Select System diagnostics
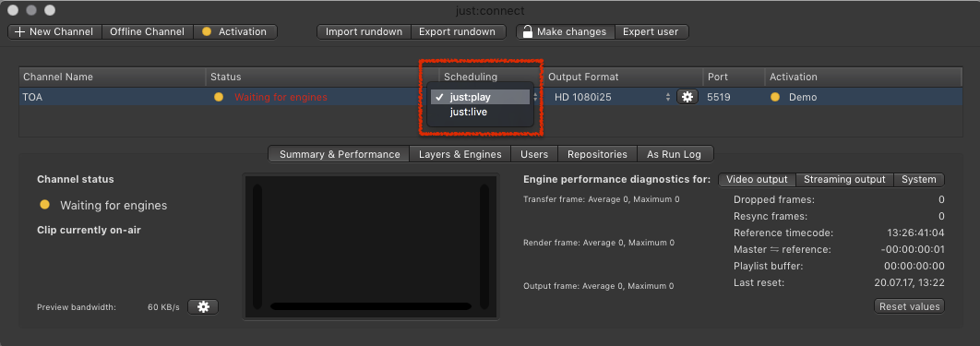The width and height of the screenshot is (980, 346). click(x=919, y=180)
